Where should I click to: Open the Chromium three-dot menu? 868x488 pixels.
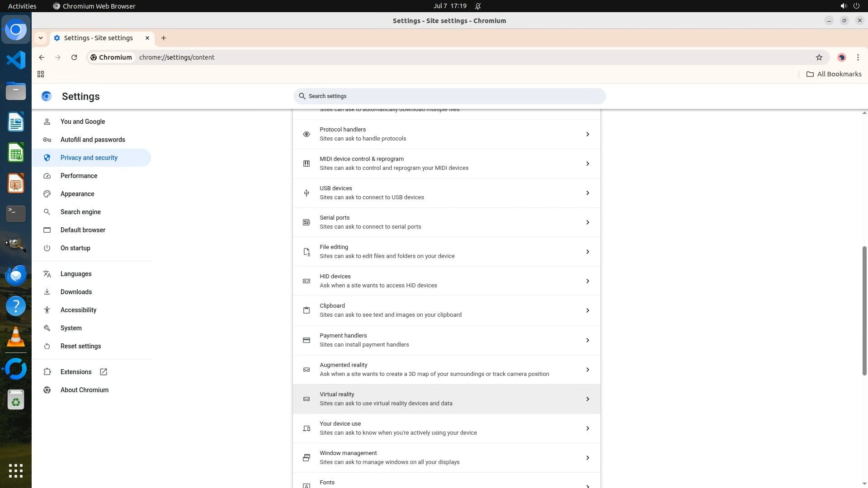point(858,57)
